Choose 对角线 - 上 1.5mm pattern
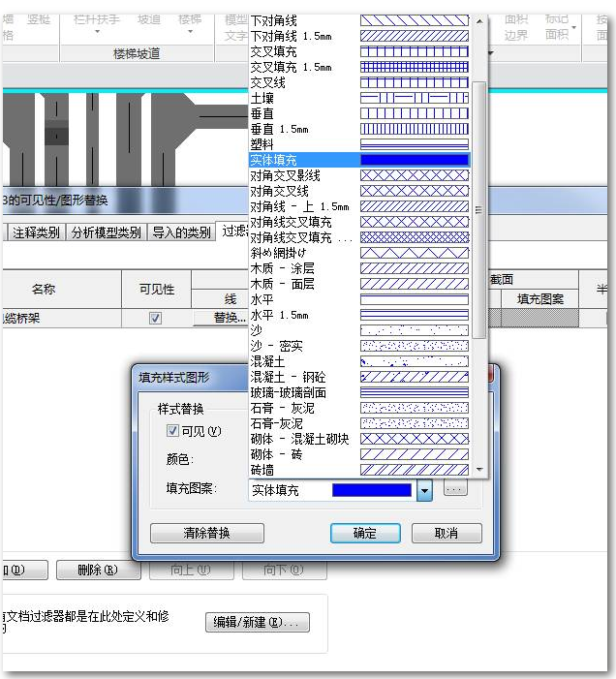 tap(359, 206)
